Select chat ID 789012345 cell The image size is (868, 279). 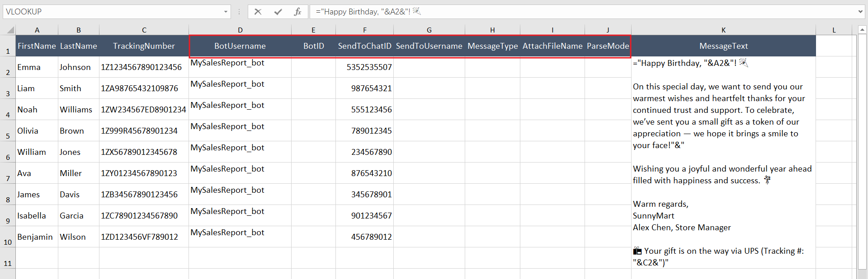364,131
